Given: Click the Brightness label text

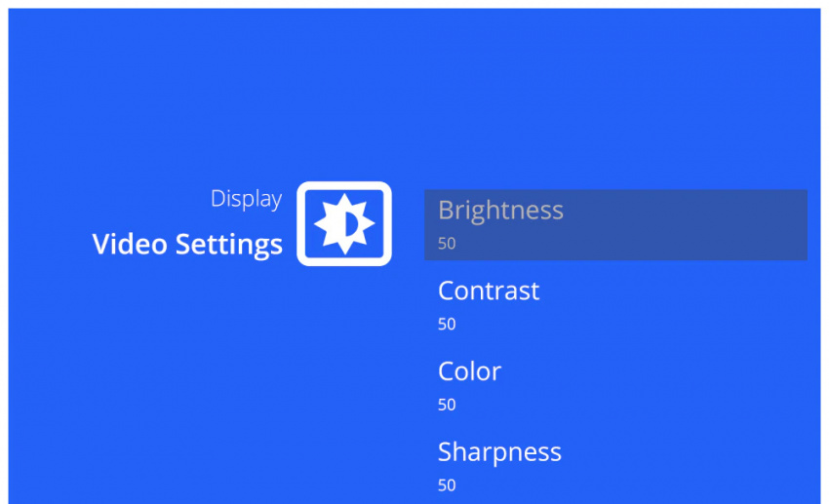Looking at the screenshot, I should coord(500,212).
